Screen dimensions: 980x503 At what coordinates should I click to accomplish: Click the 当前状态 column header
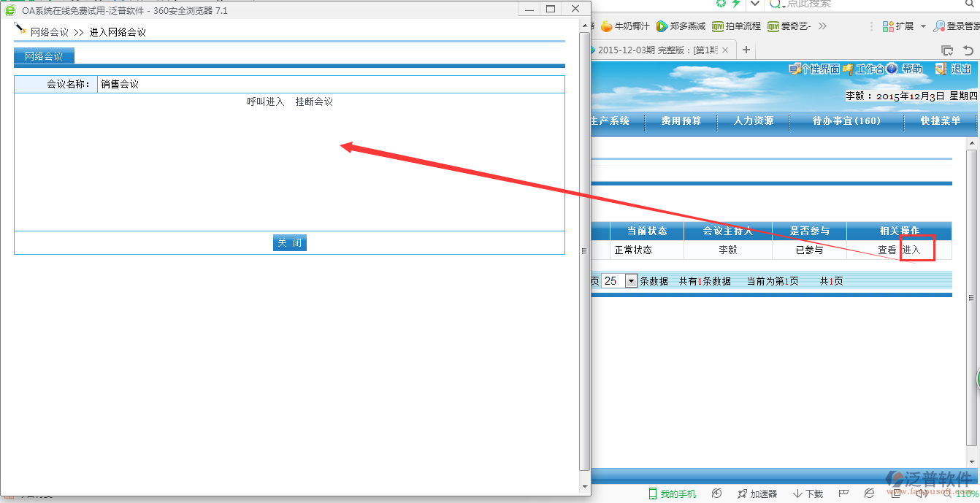647,231
